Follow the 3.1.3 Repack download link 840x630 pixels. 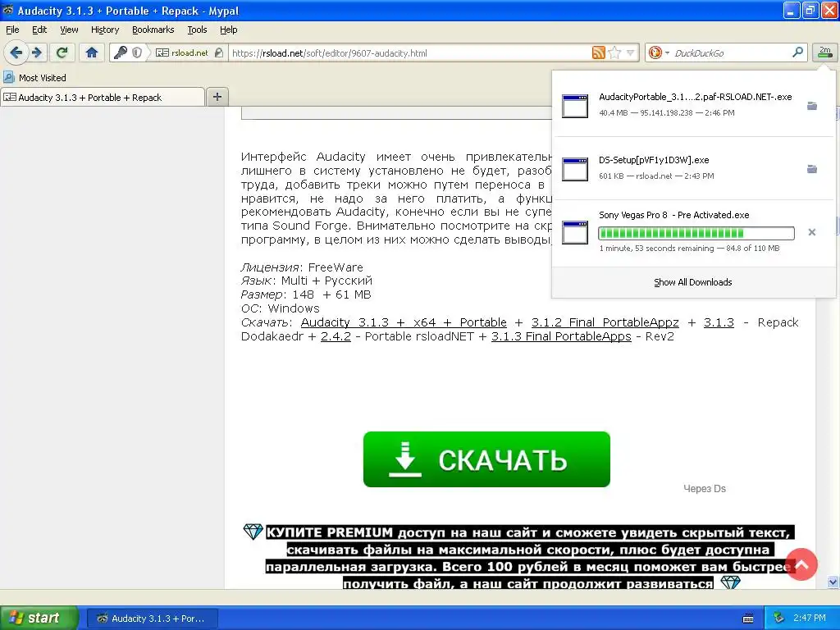719,322
